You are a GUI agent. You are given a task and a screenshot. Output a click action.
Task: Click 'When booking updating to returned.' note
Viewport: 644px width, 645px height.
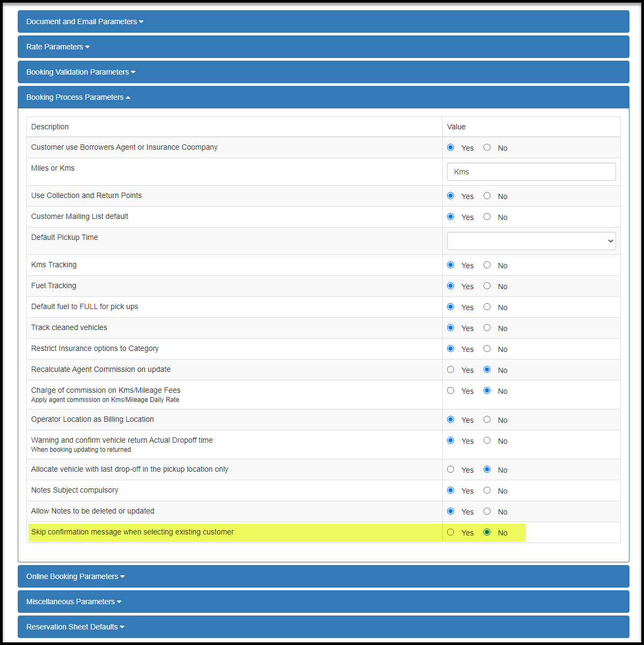[82, 450]
